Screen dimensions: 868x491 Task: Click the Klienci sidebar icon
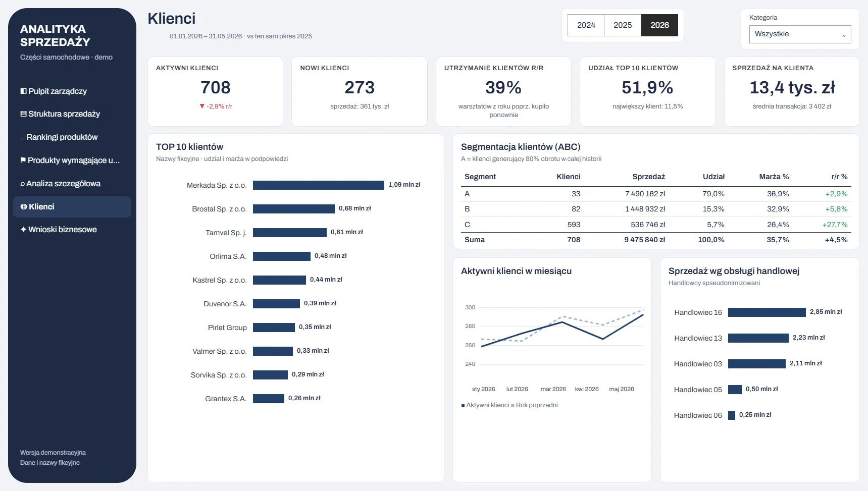(x=23, y=207)
